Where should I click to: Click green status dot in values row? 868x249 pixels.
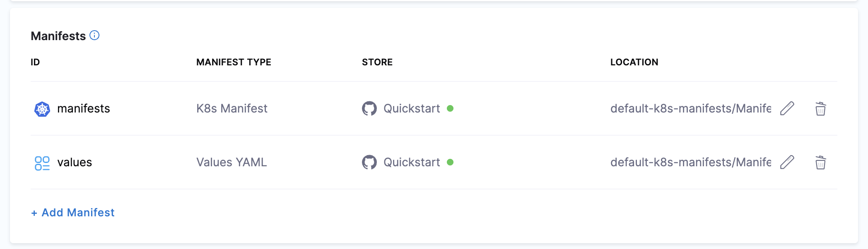pos(450,162)
